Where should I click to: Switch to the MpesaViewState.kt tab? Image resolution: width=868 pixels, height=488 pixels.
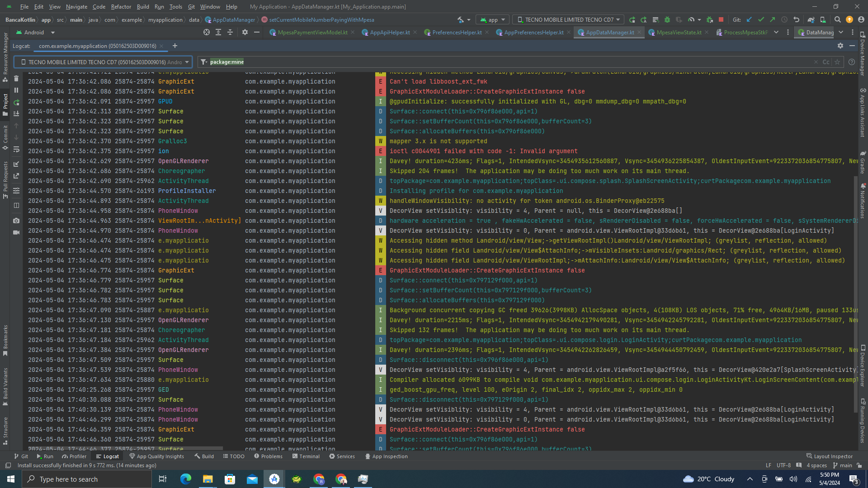[x=679, y=33]
